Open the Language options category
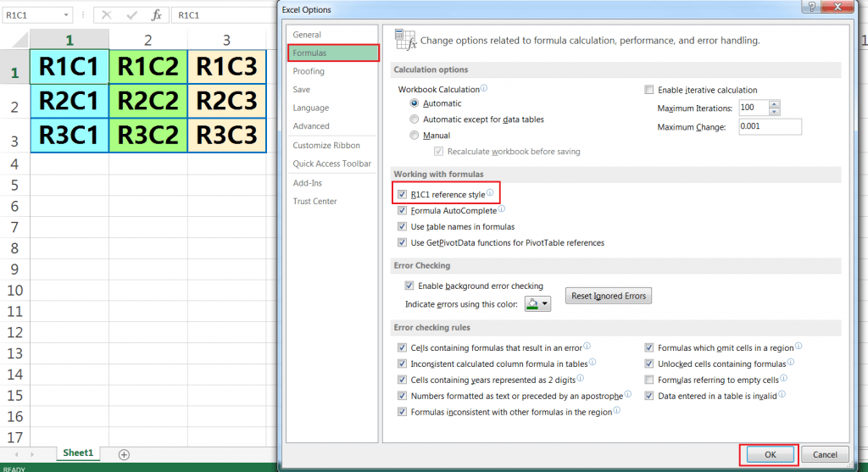 click(x=332, y=108)
